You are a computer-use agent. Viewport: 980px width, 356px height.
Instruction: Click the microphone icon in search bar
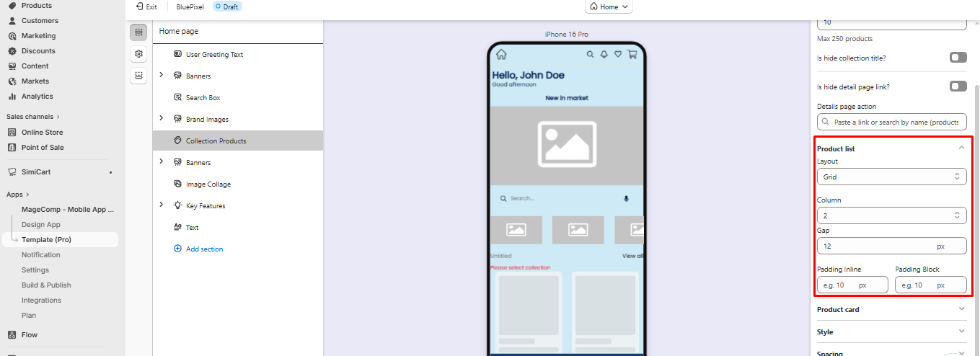[626, 198]
